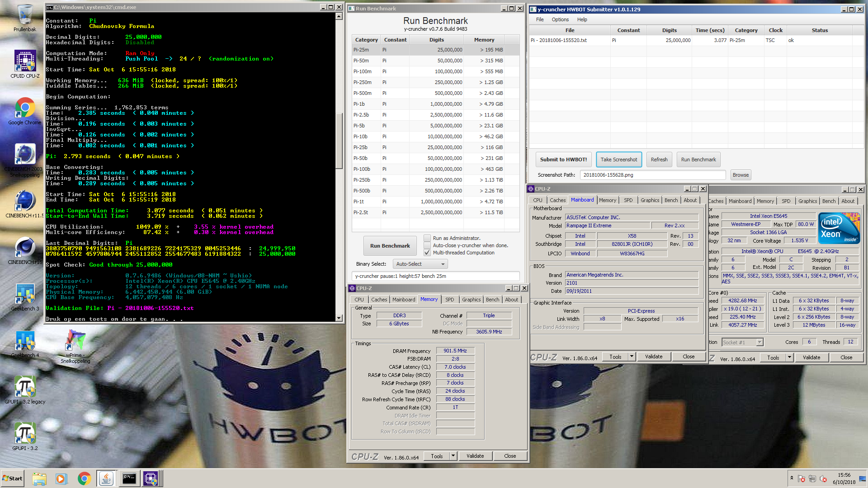Open the Prullenbak recycle bin icon
The height and width of the screenshot is (488, 868).
pos(25,18)
